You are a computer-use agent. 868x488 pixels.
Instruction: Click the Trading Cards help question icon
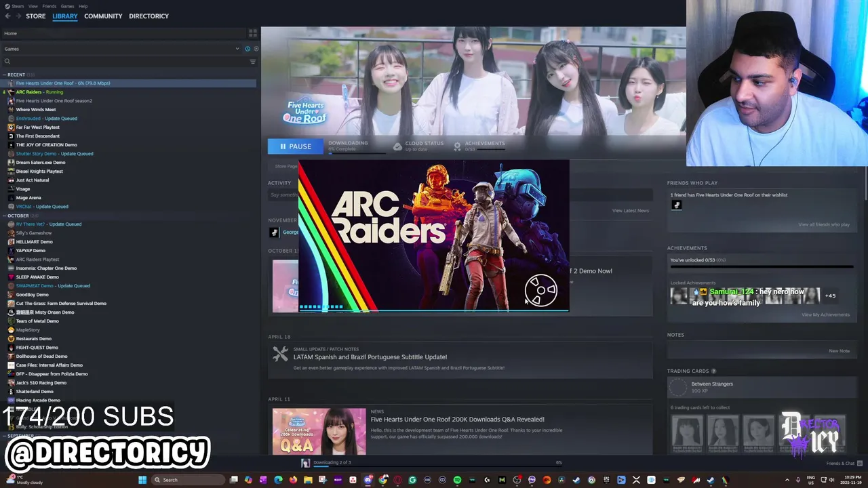coord(713,371)
